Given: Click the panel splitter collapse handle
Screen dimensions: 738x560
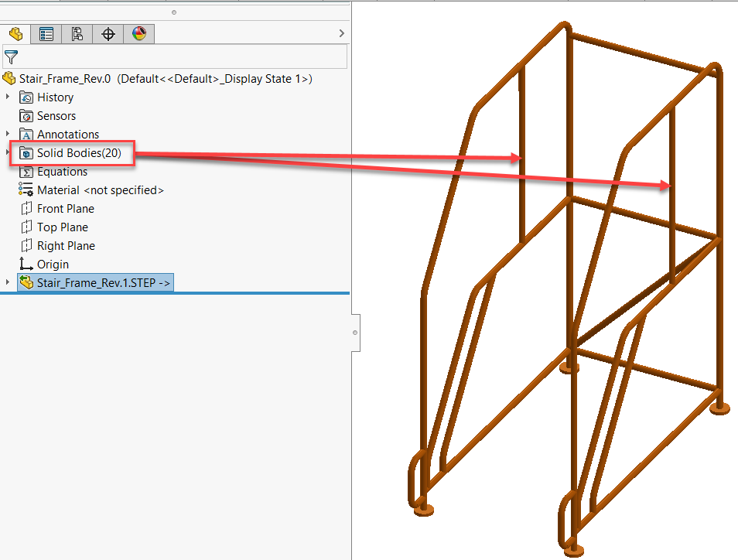Looking at the screenshot, I should click(x=355, y=333).
